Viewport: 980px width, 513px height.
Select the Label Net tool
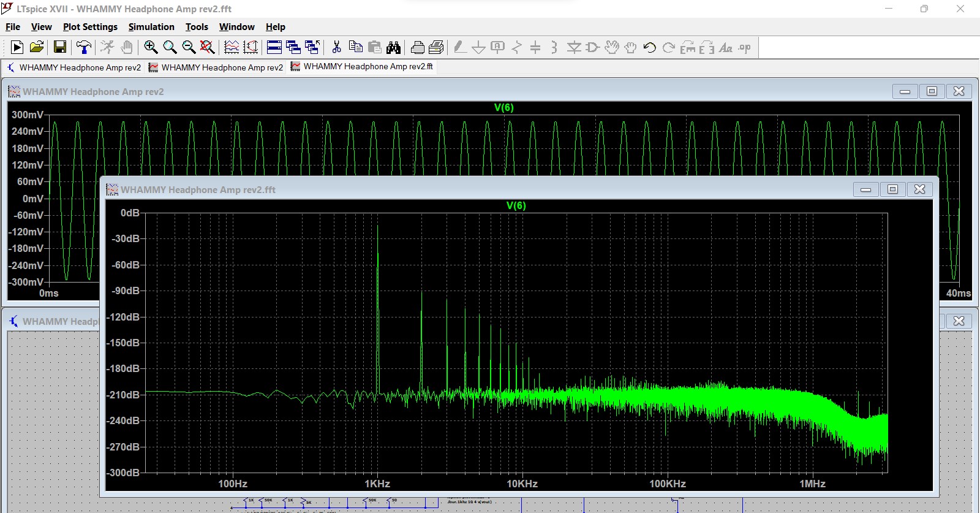[498, 47]
